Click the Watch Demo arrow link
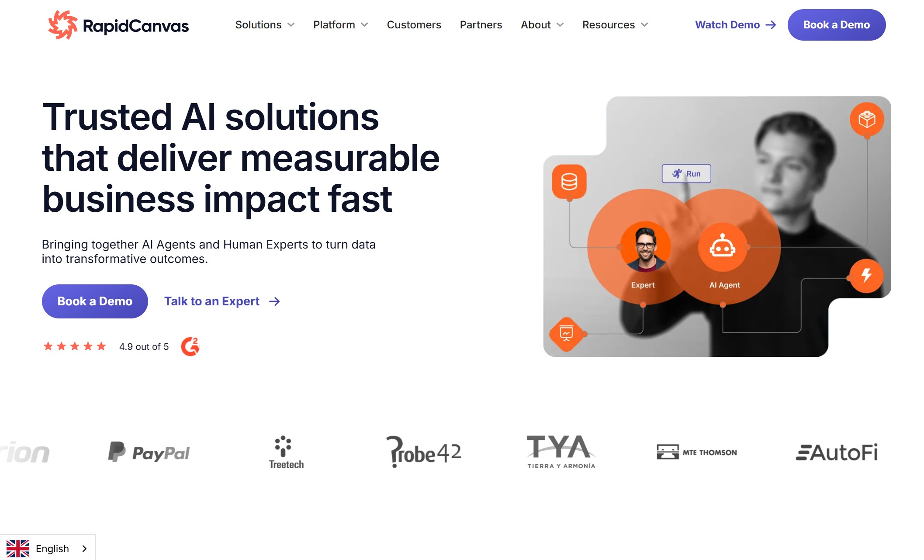The height and width of the screenshot is (560, 924). pos(734,25)
